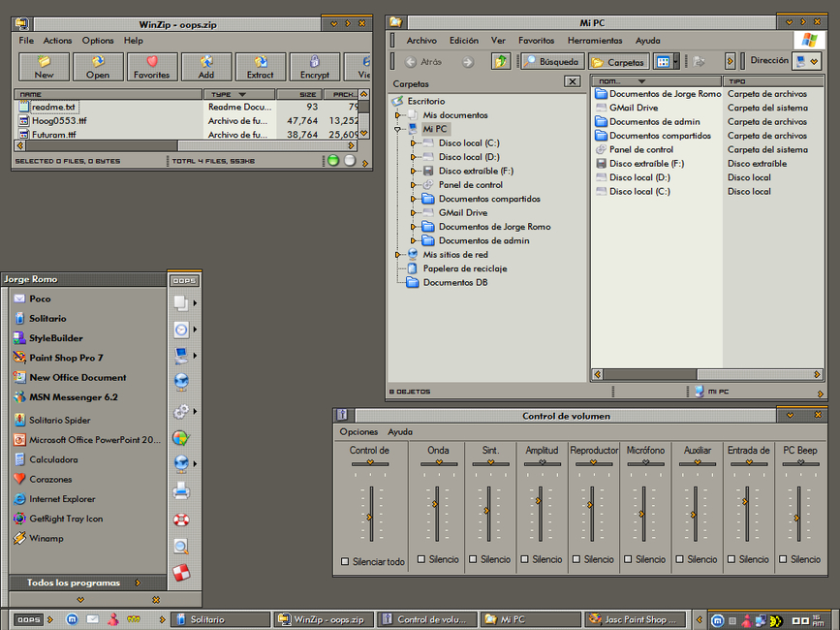This screenshot has height=630, width=840.
Task: Open Internet Explorer from start menu
Action: point(62,499)
